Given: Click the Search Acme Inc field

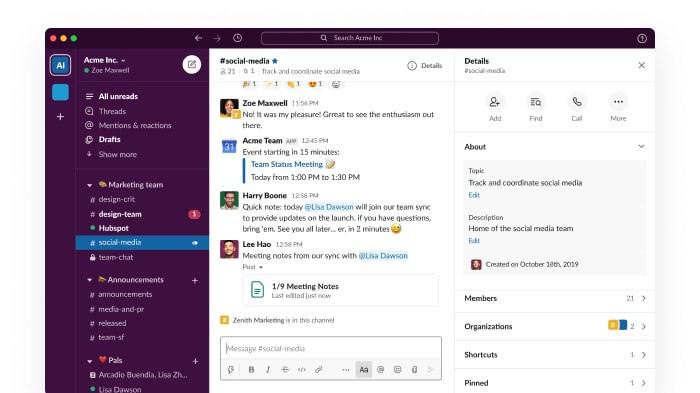Looking at the screenshot, I should [x=350, y=38].
